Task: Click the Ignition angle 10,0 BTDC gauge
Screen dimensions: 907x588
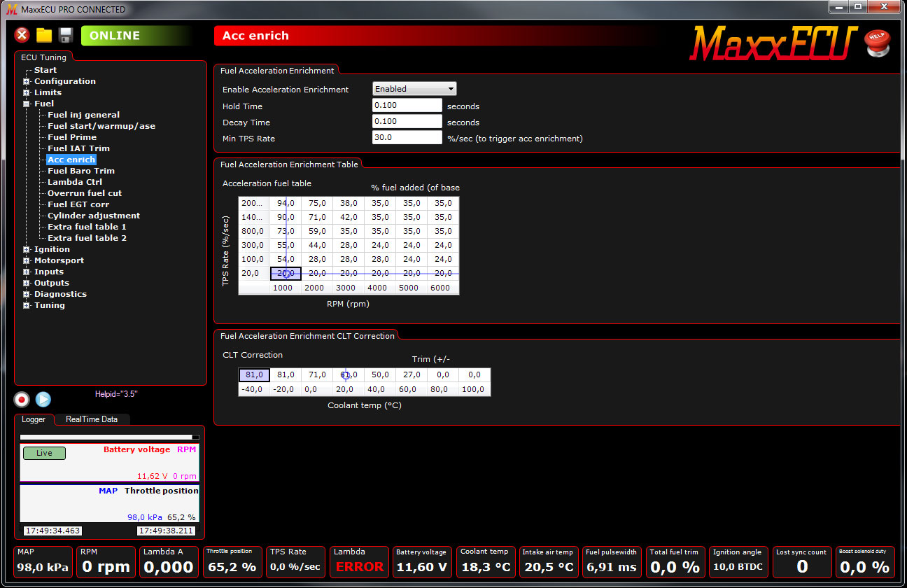Action: click(738, 562)
